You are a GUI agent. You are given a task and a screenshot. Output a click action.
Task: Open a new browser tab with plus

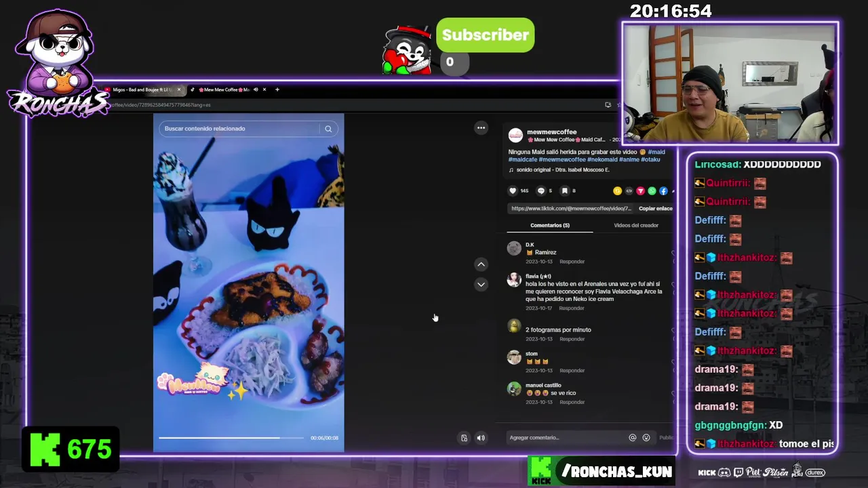(277, 89)
